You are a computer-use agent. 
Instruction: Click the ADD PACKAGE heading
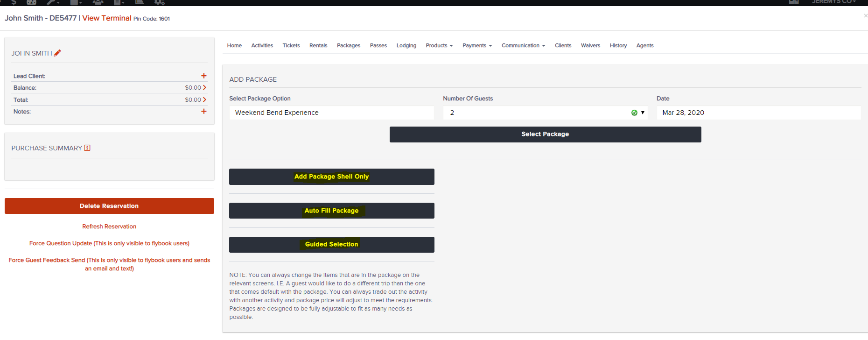click(253, 79)
